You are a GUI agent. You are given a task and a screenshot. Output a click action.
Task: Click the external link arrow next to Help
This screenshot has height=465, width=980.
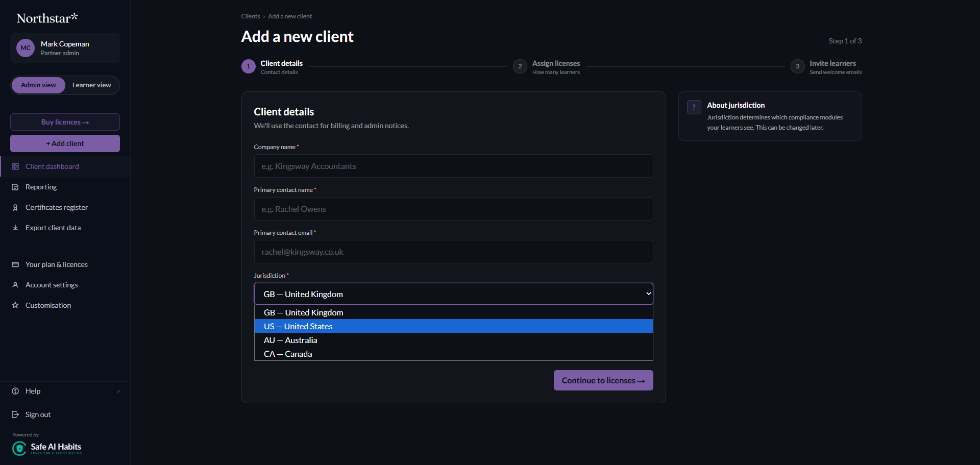(x=118, y=391)
